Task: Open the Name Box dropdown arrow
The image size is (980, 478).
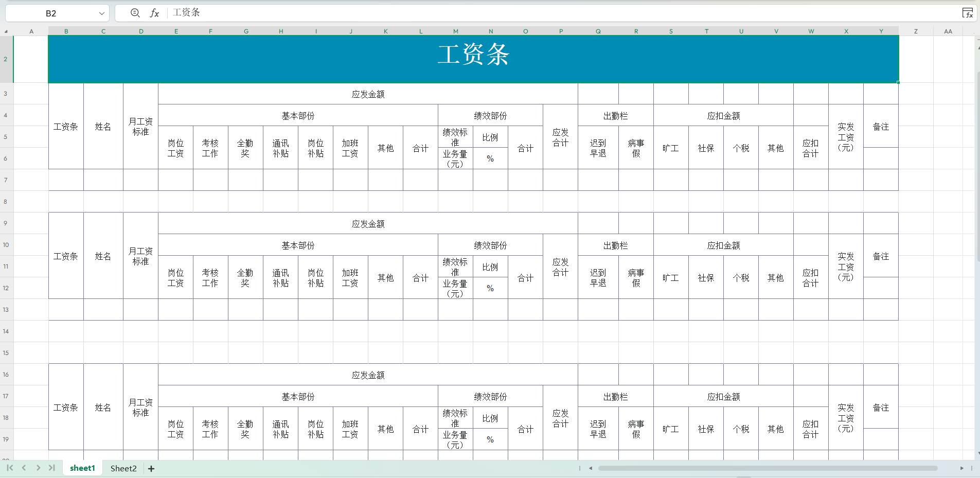Action: [101, 13]
